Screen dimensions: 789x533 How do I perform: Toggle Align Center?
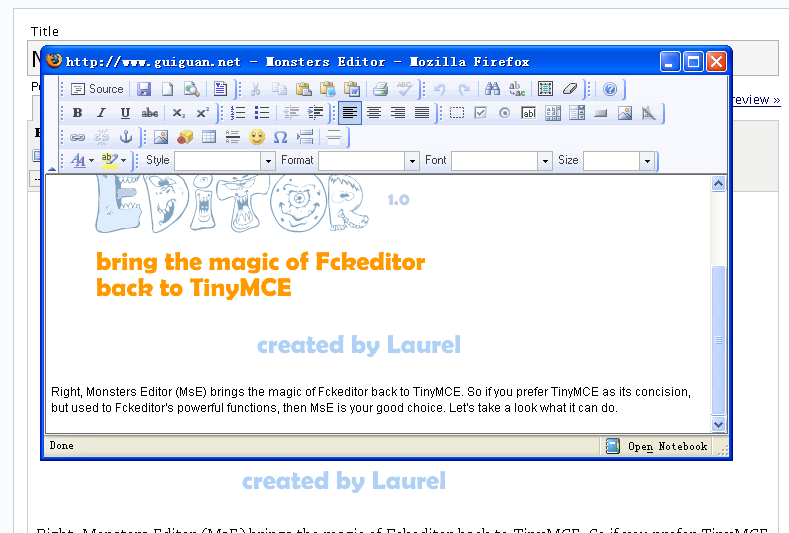point(373,113)
